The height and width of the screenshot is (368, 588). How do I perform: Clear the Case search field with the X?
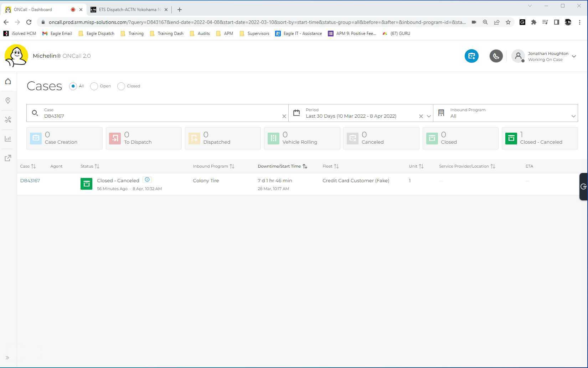point(284,116)
